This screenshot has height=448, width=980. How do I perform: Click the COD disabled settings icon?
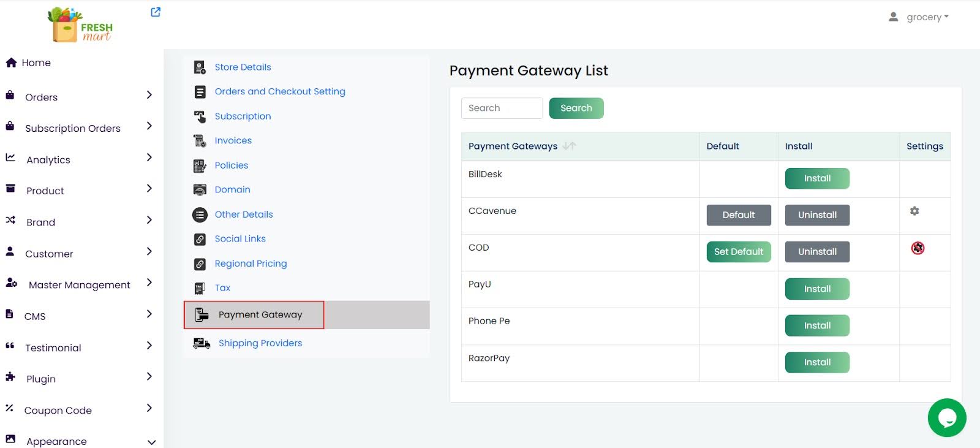tap(917, 248)
